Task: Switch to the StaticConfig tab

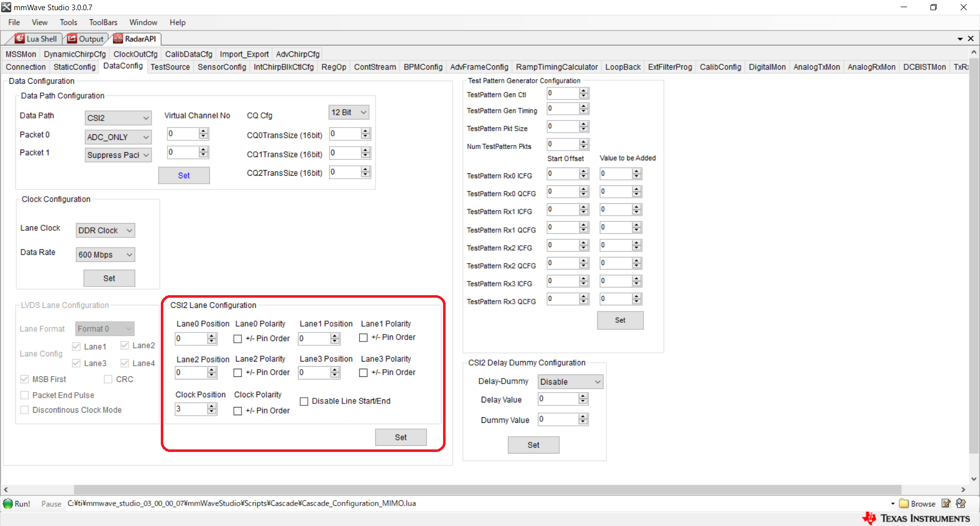Action: click(x=75, y=67)
